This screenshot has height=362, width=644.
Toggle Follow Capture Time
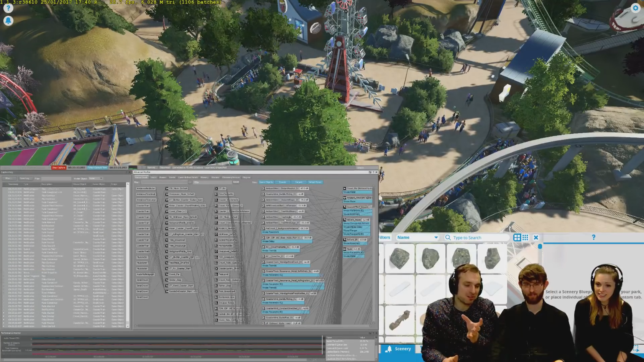(x=97, y=168)
